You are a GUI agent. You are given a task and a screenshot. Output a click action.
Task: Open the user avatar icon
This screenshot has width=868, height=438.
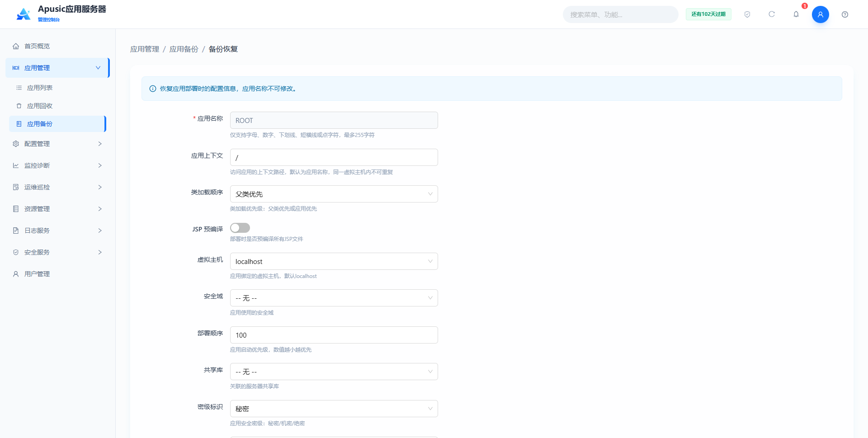click(821, 14)
